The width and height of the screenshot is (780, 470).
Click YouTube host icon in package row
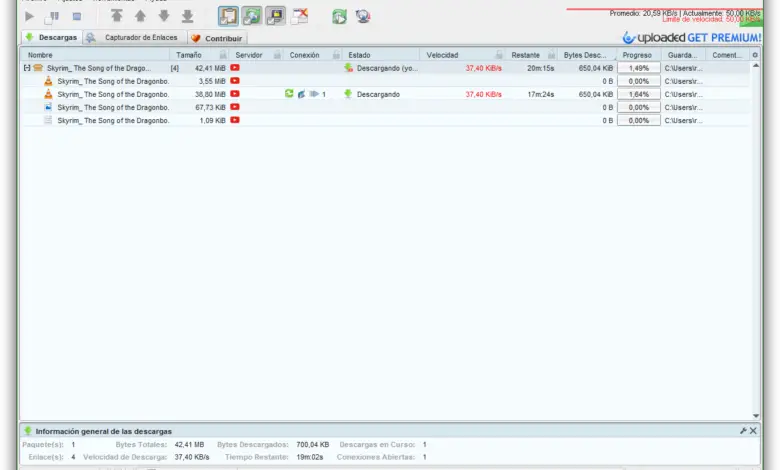[x=235, y=68]
